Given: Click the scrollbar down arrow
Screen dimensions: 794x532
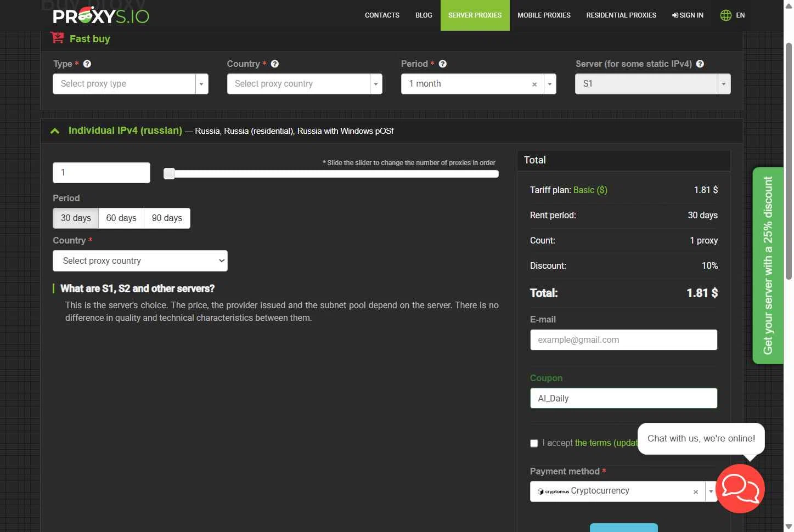Looking at the screenshot, I should 789,527.
